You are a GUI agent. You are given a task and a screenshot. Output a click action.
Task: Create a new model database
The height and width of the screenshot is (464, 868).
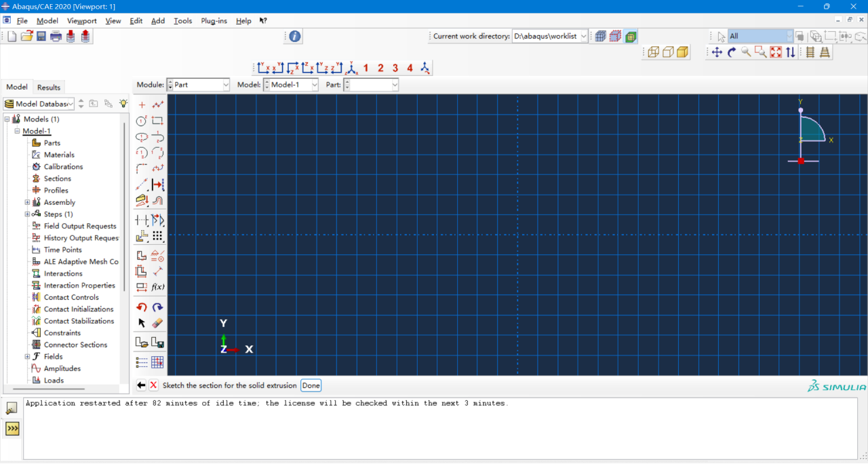pyautogui.click(x=12, y=37)
